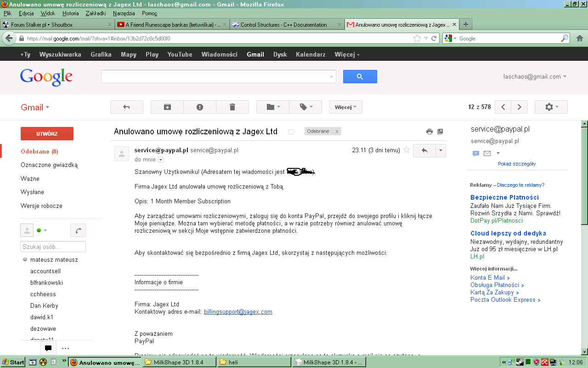Archive this email with the archive icon
Screen dimensions: 588x368
pos(167,107)
